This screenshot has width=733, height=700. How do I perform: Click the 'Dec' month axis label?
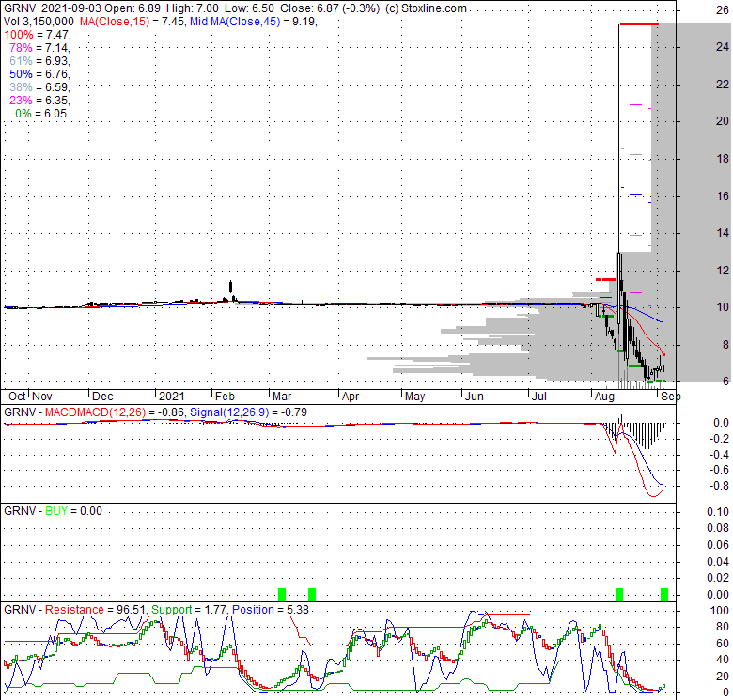tap(102, 397)
